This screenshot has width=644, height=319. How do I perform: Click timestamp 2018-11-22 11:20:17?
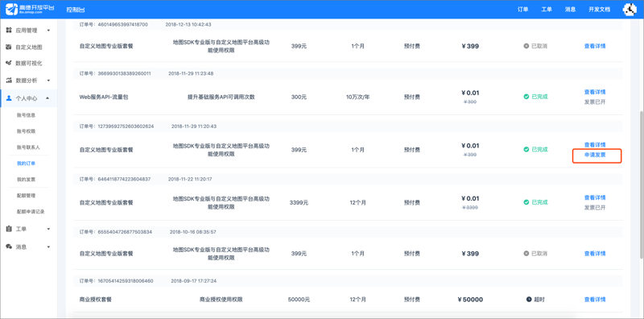190,179
